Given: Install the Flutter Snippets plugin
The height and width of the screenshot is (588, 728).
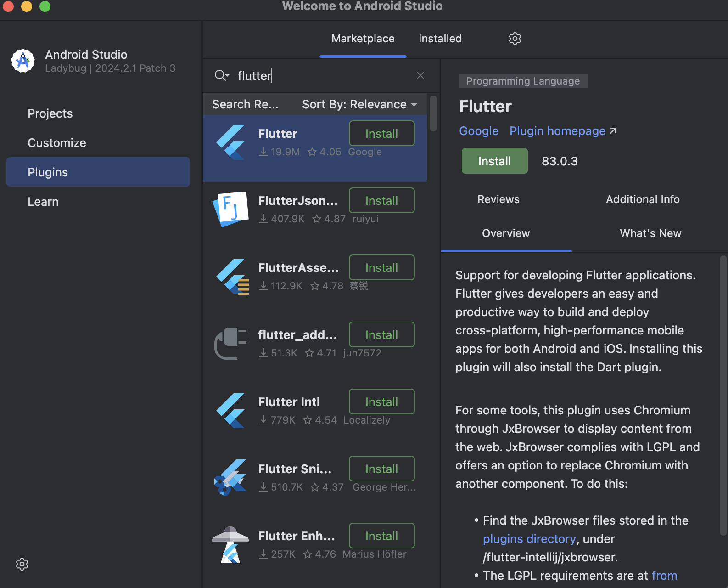Looking at the screenshot, I should pos(382,469).
